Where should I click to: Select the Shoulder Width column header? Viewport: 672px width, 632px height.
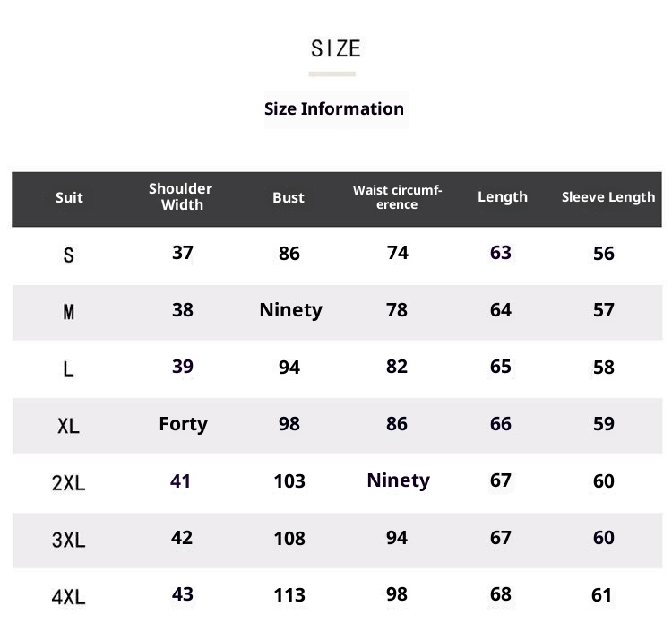(x=181, y=196)
